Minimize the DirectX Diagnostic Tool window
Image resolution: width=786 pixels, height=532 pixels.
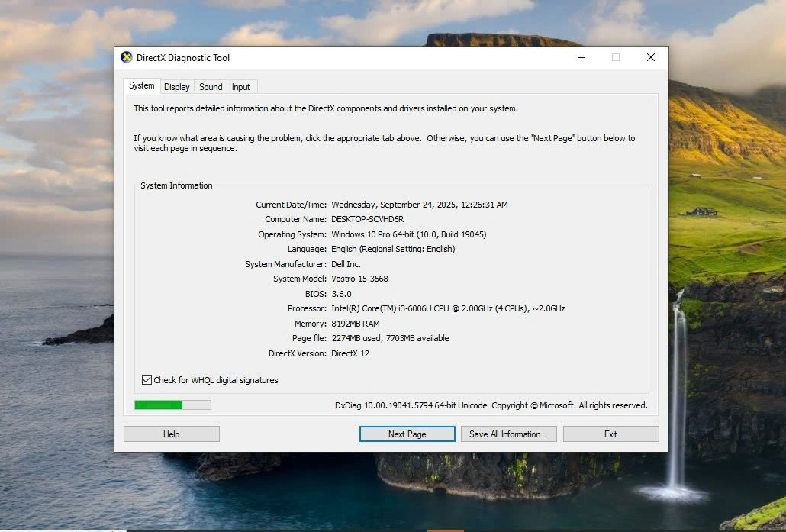tap(580, 57)
